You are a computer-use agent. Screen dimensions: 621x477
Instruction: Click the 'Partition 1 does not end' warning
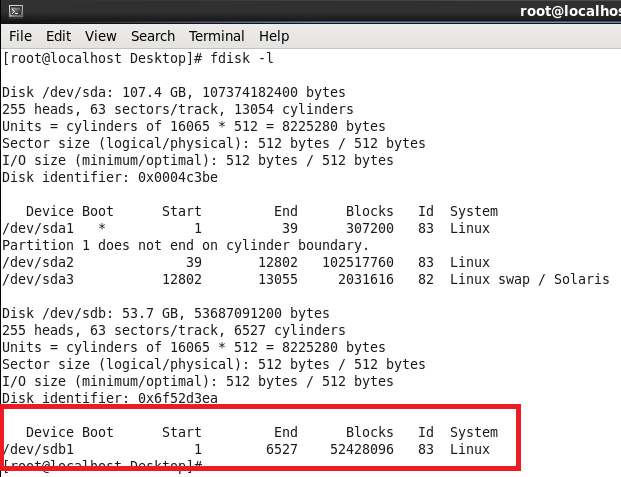pos(186,245)
